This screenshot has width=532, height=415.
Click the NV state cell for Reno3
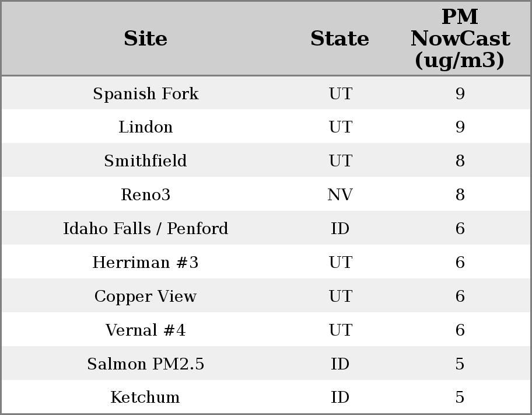pos(339,195)
